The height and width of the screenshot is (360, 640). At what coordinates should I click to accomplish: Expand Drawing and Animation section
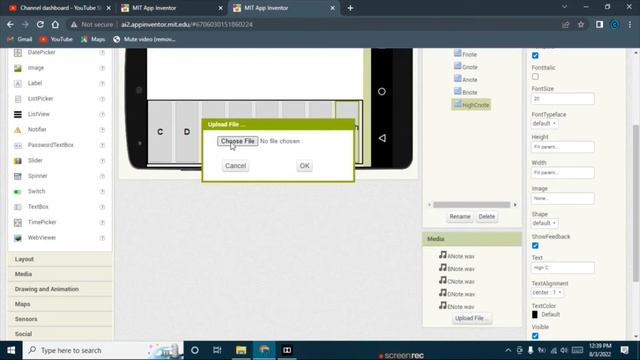point(60,289)
